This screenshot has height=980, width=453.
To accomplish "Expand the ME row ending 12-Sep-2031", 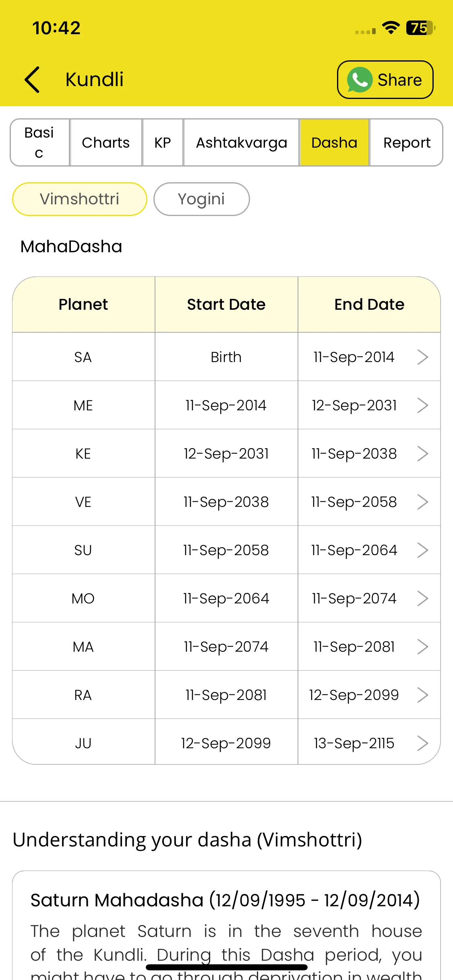I will pos(422,405).
